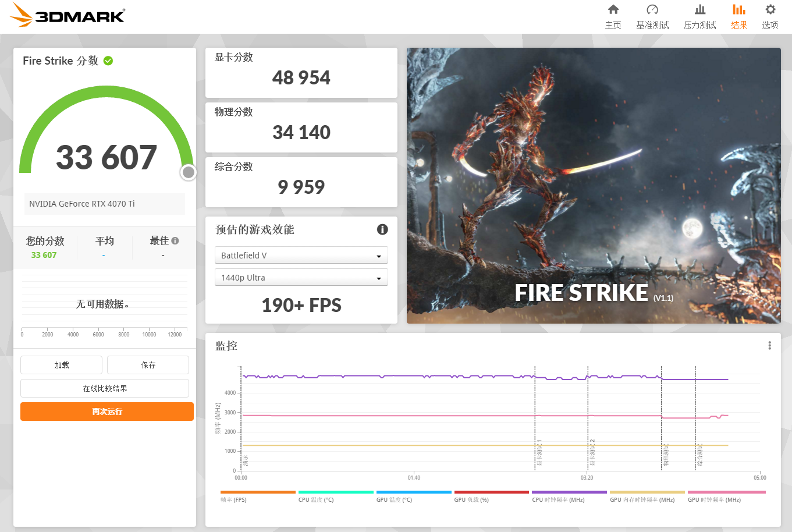Click the NVIDIA GeForce RTX 4070 Ti field

(105, 204)
